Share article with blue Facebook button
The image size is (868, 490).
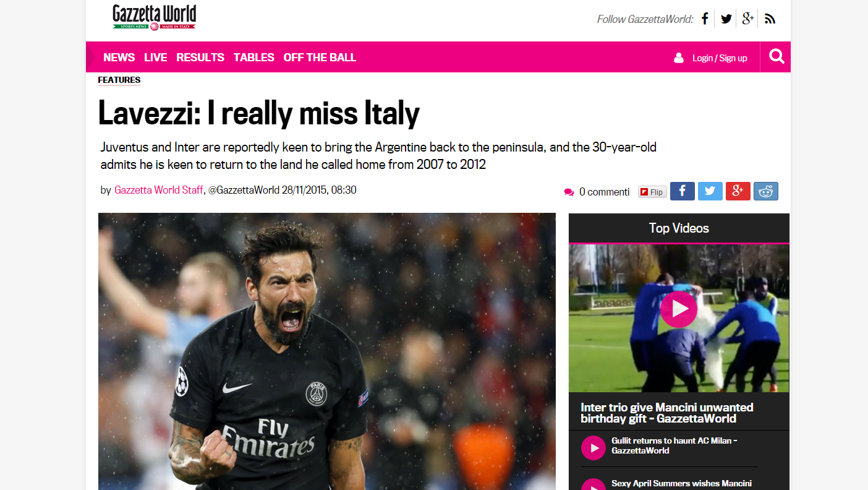click(x=683, y=191)
